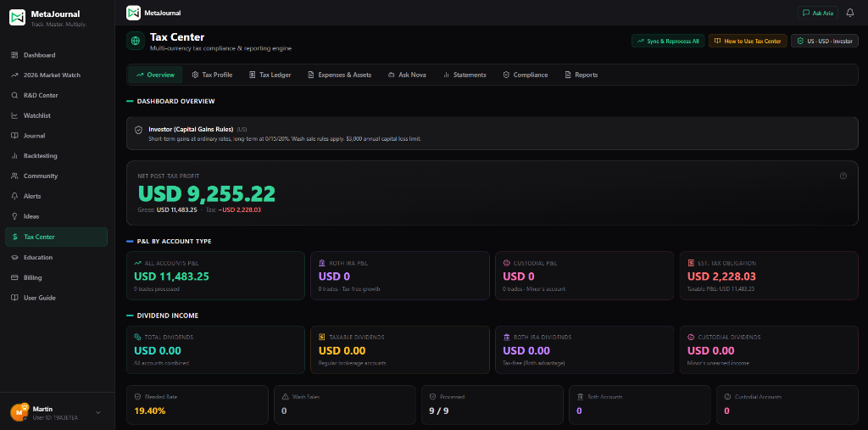Click Martin's profile avatar
This screenshot has height=430, width=868.
(19, 412)
